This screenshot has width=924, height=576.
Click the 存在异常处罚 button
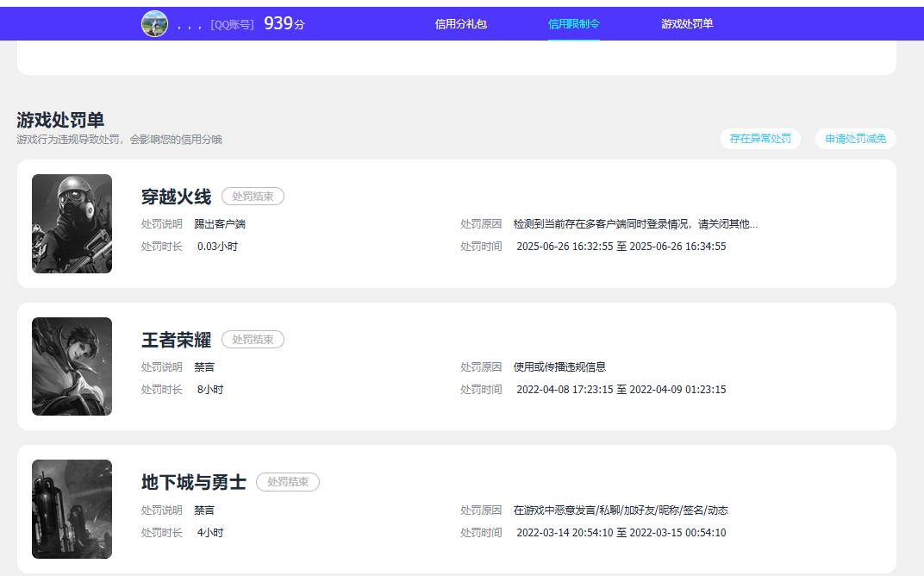pos(760,139)
